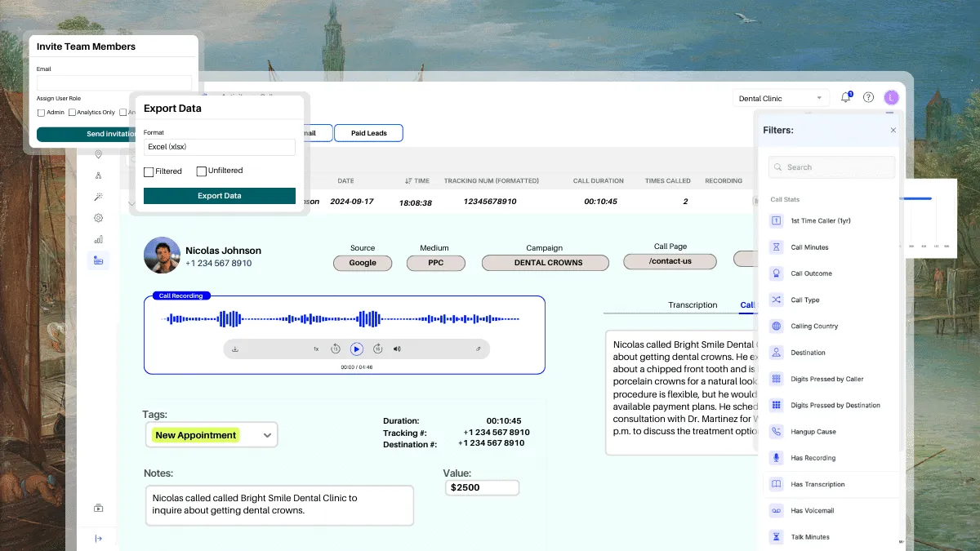Click the 1st Time Caller filter icon
Image resolution: width=980 pixels, height=551 pixels.
(776, 220)
